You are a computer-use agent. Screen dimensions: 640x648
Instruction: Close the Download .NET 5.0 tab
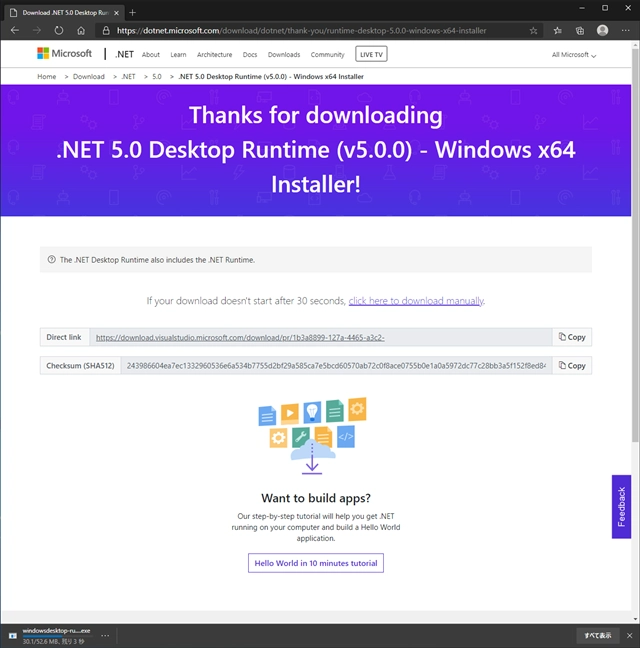tap(117, 13)
